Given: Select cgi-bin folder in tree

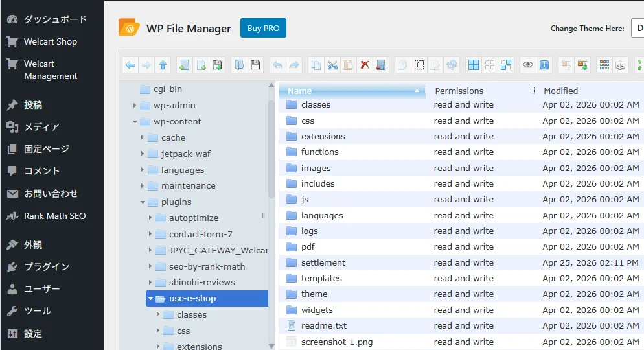Looking at the screenshot, I should click(168, 89).
